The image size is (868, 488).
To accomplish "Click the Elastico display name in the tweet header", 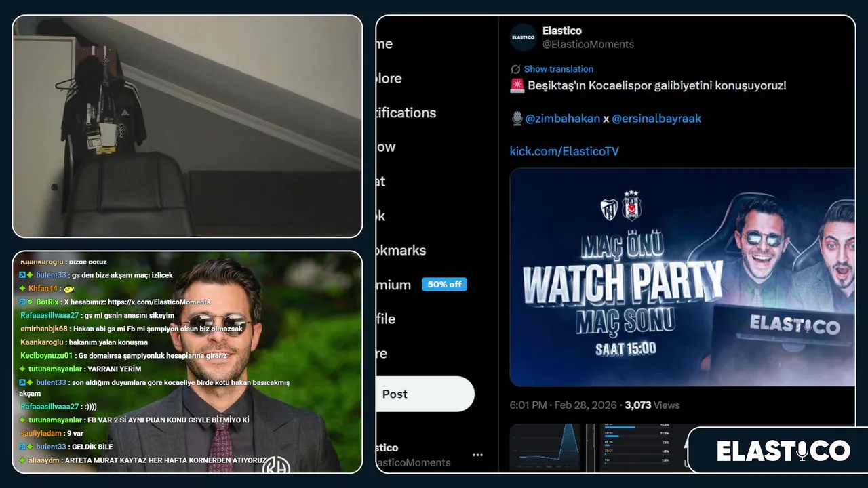I will coord(562,30).
